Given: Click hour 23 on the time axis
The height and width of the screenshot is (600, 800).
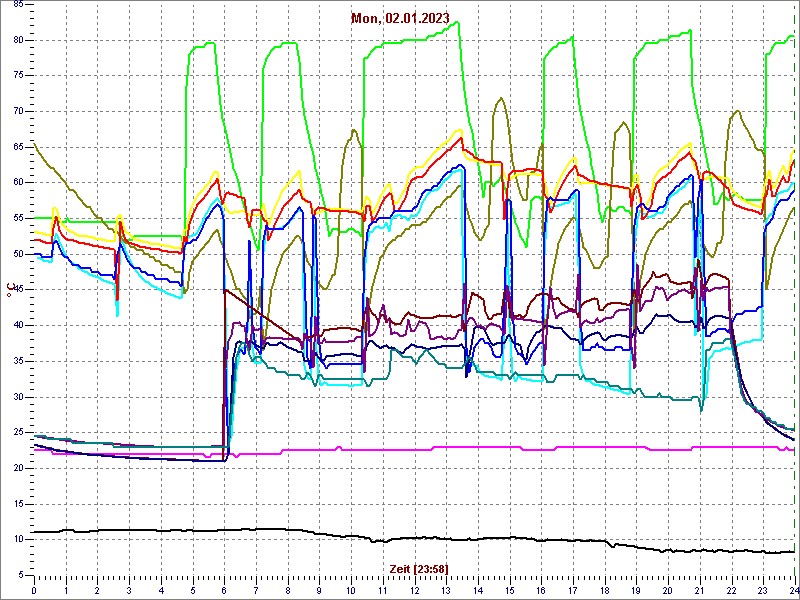Looking at the screenshot, I should tap(763, 590).
